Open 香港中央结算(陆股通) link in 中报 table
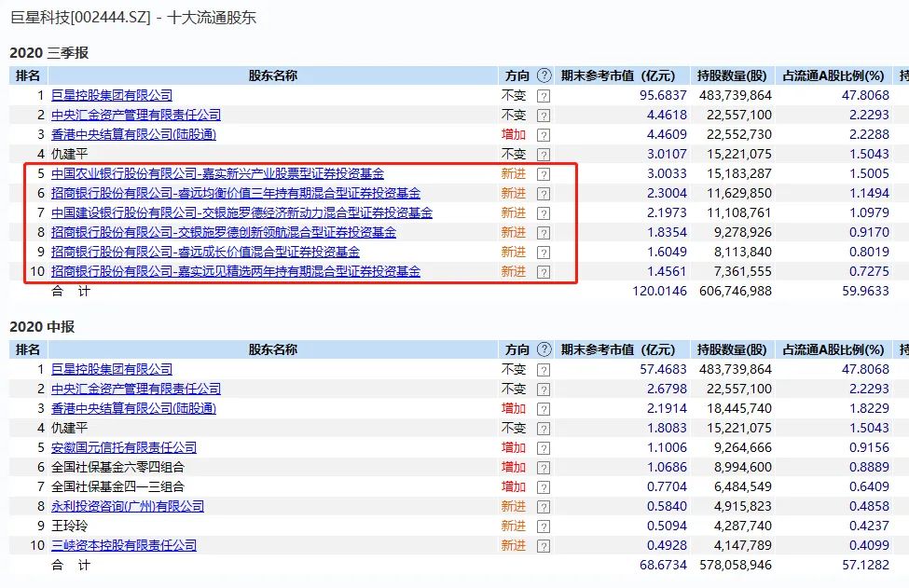The height and width of the screenshot is (588, 909). coord(134,408)
